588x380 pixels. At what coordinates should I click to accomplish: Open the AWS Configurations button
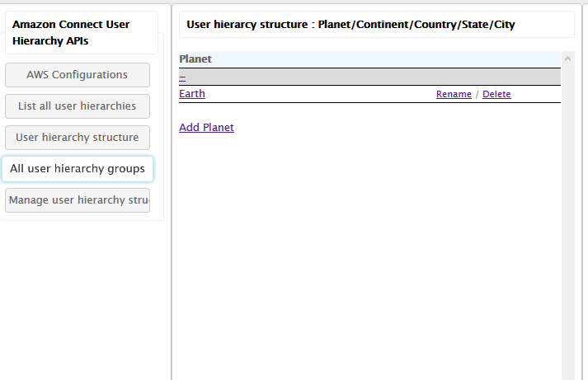[x=78, y=75]
